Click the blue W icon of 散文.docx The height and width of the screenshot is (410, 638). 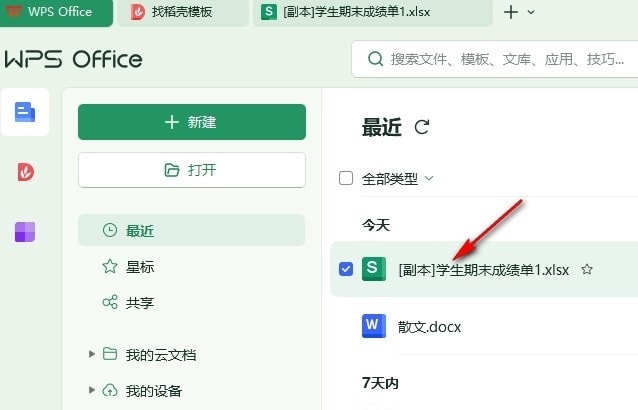(374, 326)
